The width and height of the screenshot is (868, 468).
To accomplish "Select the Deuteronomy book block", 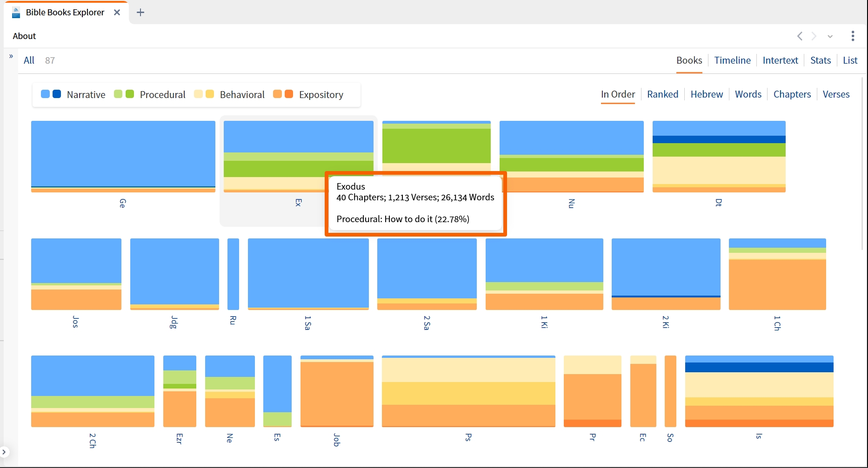I will (719, 157).
